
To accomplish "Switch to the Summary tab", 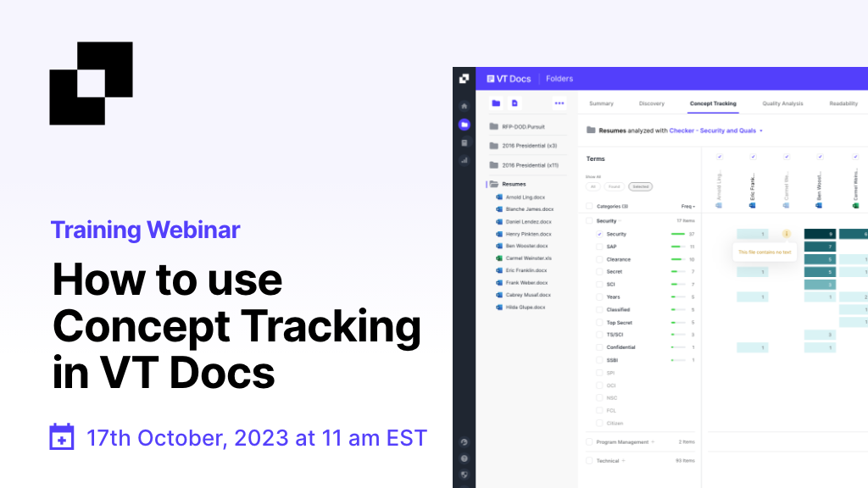I will point(601,103).
